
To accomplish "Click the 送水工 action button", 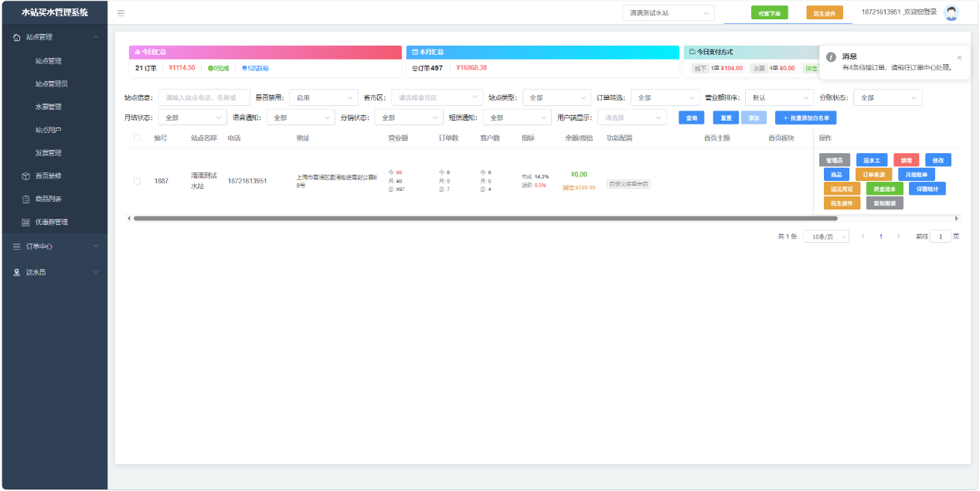I will [872, 160].
